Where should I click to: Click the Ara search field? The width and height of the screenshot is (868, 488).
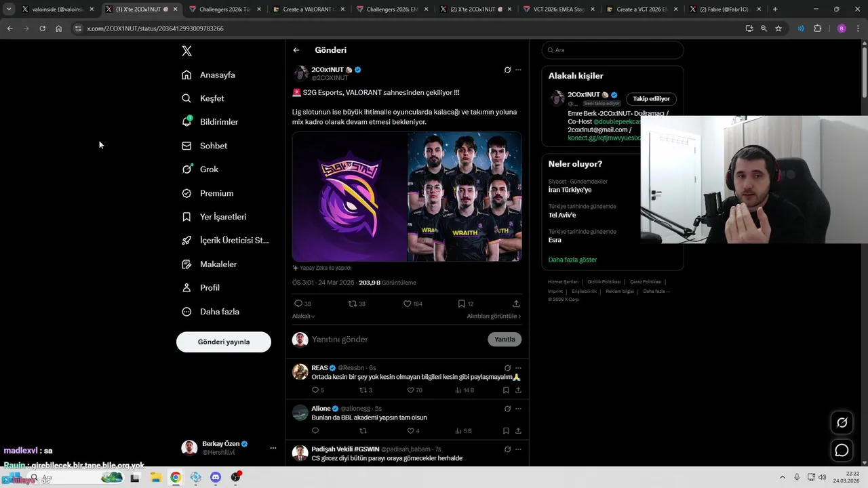pos(612,50)
